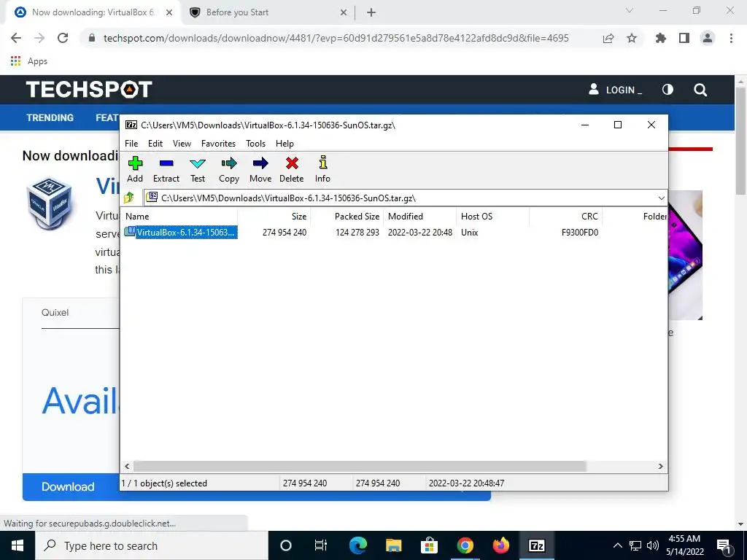The image size is (747, 560).
Task: Toggle Chrome side panel icon
Action: click(684, 38)
